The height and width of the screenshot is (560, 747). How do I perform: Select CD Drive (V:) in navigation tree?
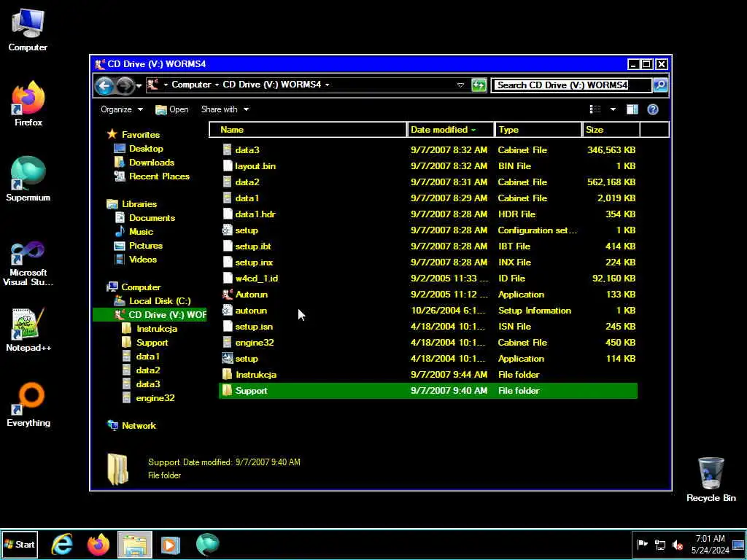pyautogui.click(x=150, y=315)
